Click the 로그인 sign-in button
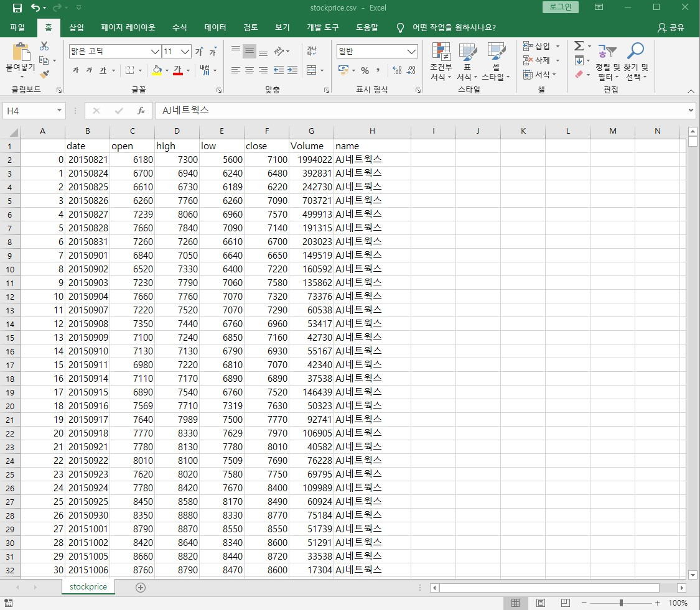 coord(560,7)
